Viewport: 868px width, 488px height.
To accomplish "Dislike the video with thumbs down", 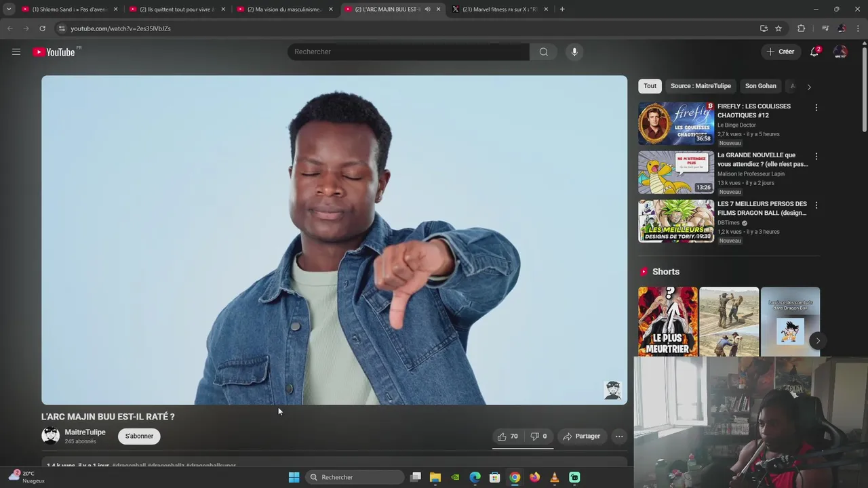I will point(538,436).
